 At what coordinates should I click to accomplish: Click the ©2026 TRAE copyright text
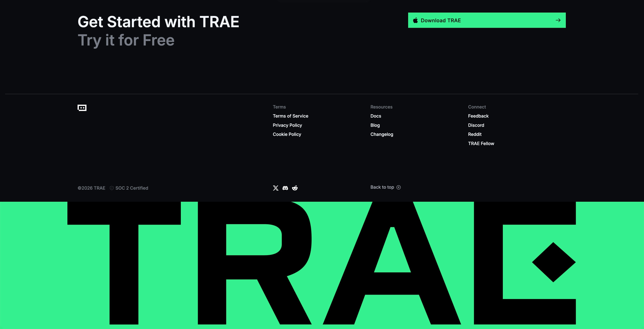click(92, 188)
